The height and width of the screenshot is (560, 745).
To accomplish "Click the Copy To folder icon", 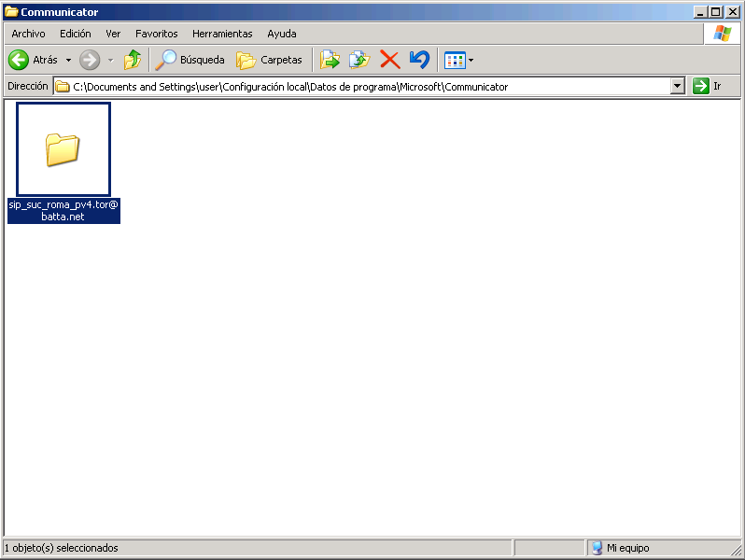I will [x=359, y=60].
